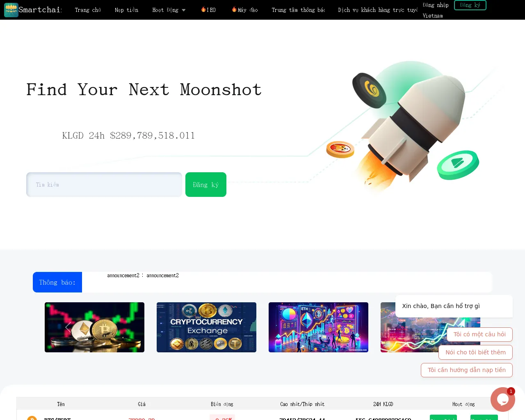The width and height of the screenshot is (525, 420).
Task: Open the Vietnam language selector
Action: pyautogui.click(x=433, y=16)
